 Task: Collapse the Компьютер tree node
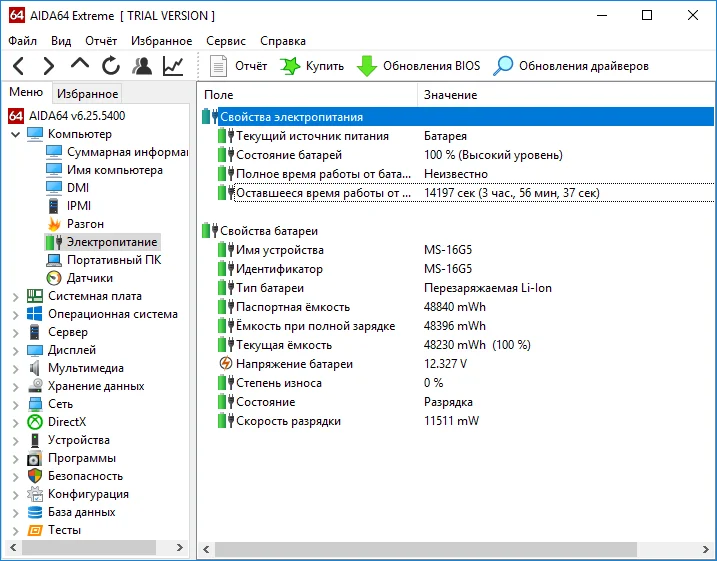point(16,134)
